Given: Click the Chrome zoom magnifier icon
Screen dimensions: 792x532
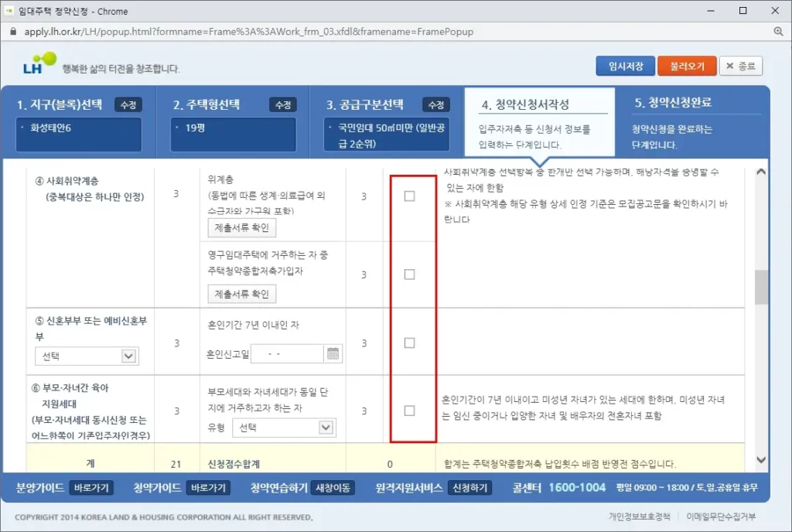Looking at the screenshot, I should [778, 31].
